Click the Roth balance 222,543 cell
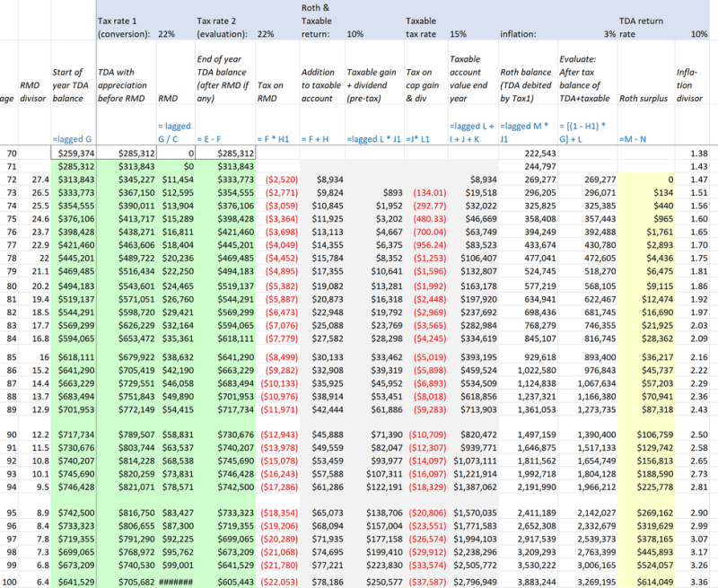 (x=528, y=154)
